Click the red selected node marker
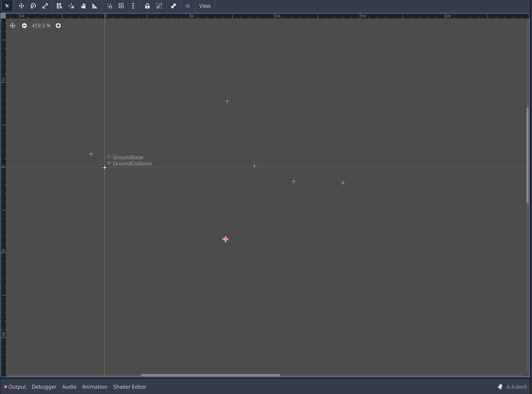This screenshot has height=394, width=532. [225, 239]
